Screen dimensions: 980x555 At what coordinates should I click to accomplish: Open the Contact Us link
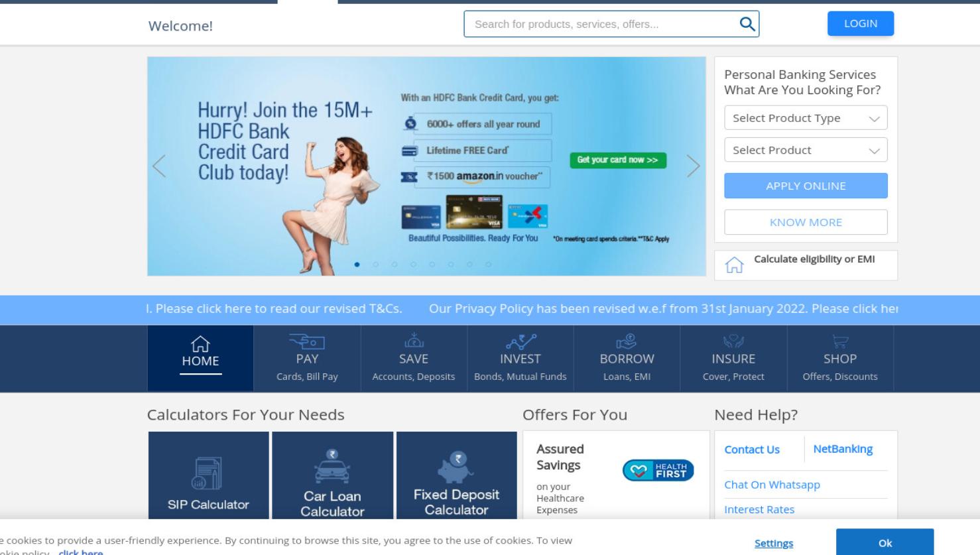click(752, 450)
